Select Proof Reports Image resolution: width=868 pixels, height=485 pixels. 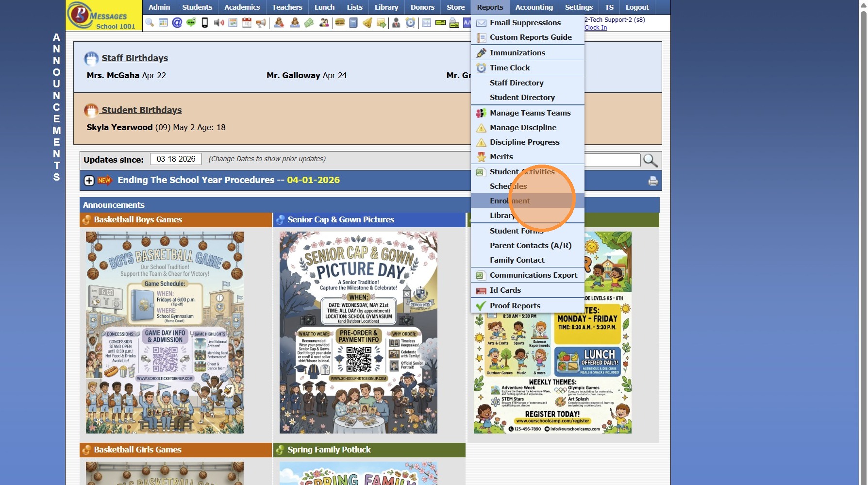tap(528, 306)
